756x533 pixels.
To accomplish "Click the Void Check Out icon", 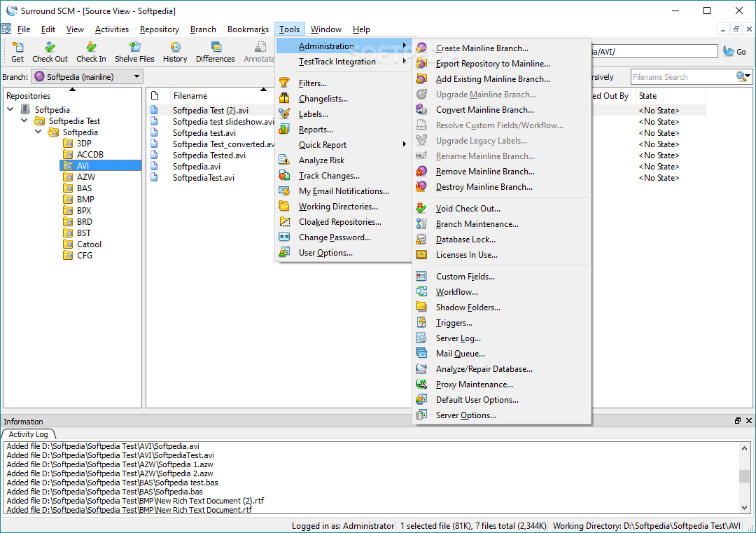I will tap(421, 209).
